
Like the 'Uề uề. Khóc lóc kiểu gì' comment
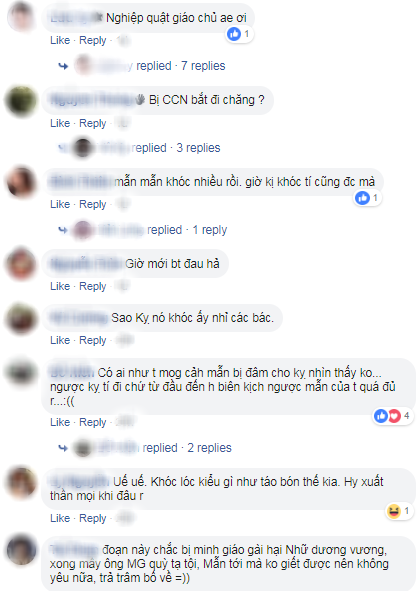[x=60, y=518]
